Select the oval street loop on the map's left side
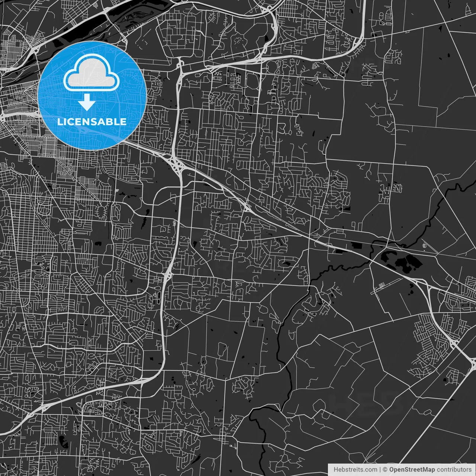Viewport: 476px width, 476px height. coord(100,213)
